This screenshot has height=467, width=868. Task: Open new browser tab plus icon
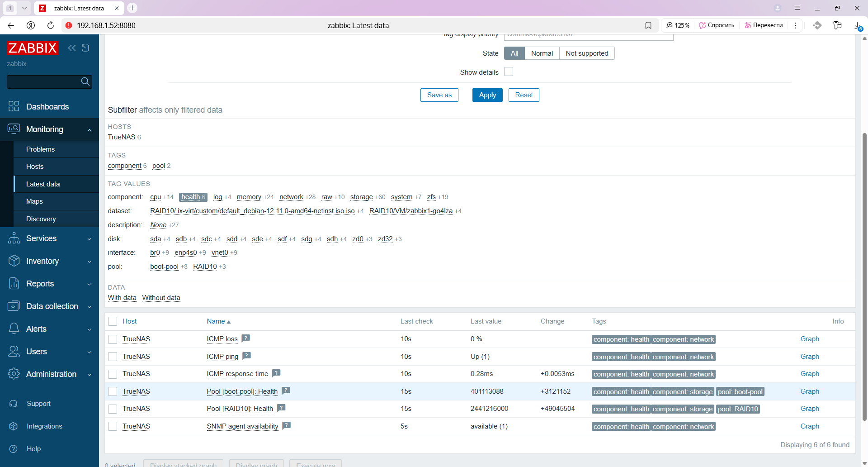pyautogui.click(x=132, y=8)
